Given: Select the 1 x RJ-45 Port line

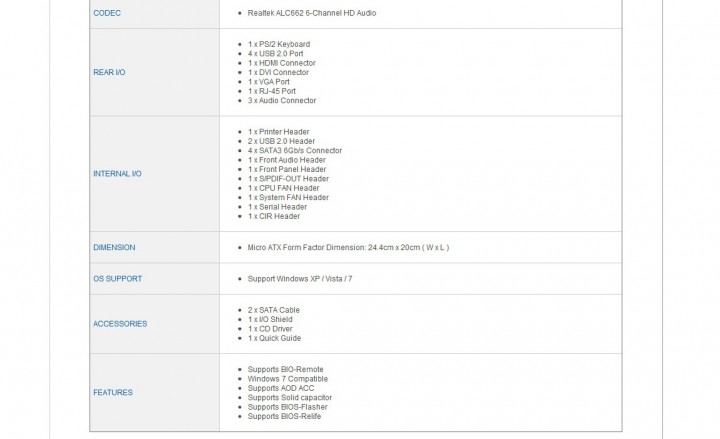Looking at the screenshot, I should click(x=272, y=91).
